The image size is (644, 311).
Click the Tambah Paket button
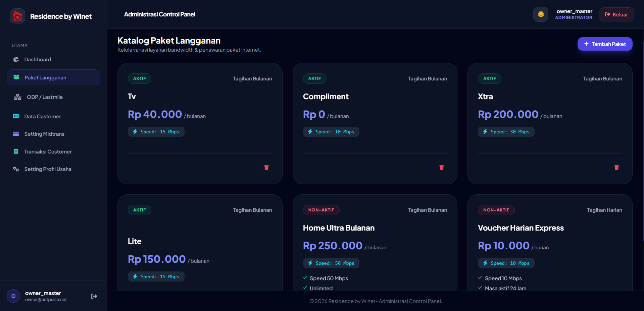605,44
